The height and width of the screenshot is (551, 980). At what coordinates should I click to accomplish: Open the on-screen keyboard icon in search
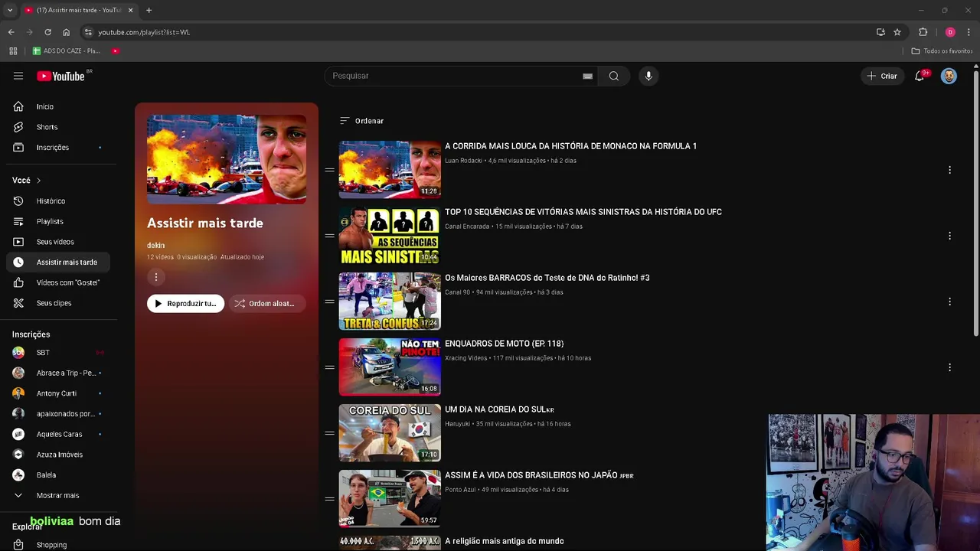587,76
